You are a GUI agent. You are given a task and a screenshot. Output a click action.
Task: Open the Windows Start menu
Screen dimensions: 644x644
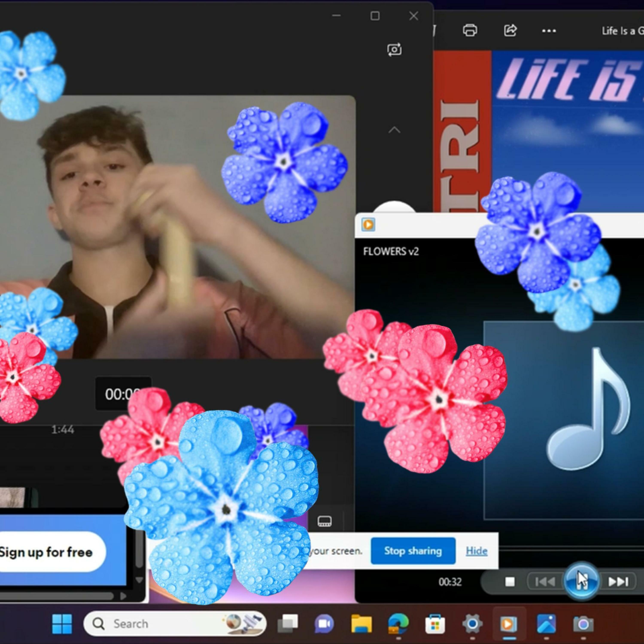[62, 623]
